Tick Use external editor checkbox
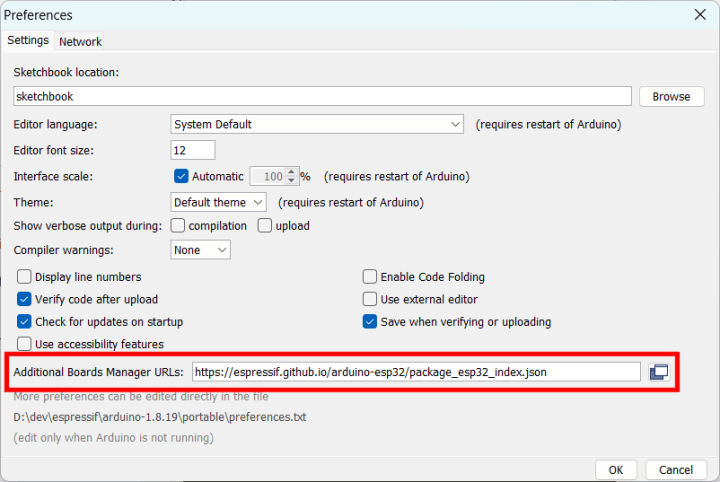This screenshot has width=720, height=482. click(370, 299)
